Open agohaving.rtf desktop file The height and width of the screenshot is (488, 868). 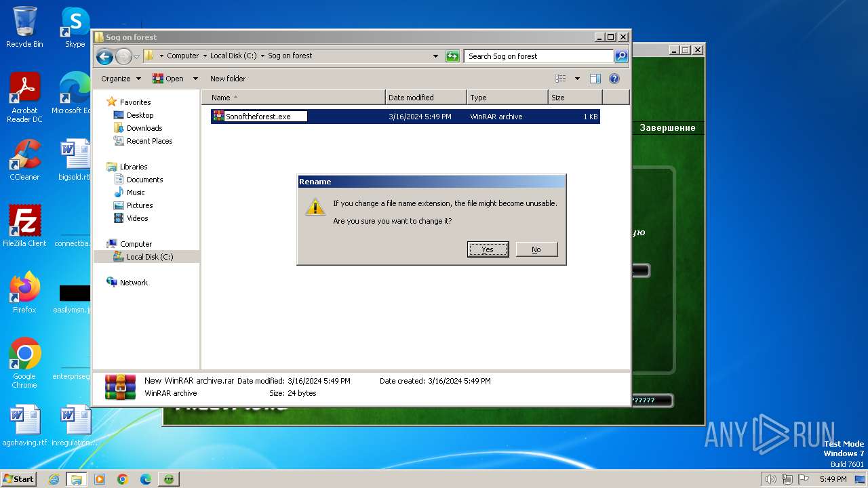tap(24, 426)
